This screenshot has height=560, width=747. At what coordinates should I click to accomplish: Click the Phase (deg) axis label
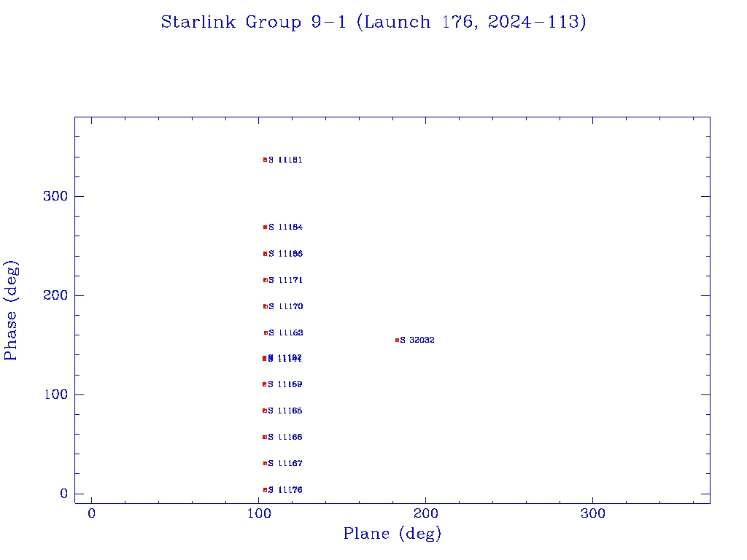pyautogui.click(x=10, y=311)
